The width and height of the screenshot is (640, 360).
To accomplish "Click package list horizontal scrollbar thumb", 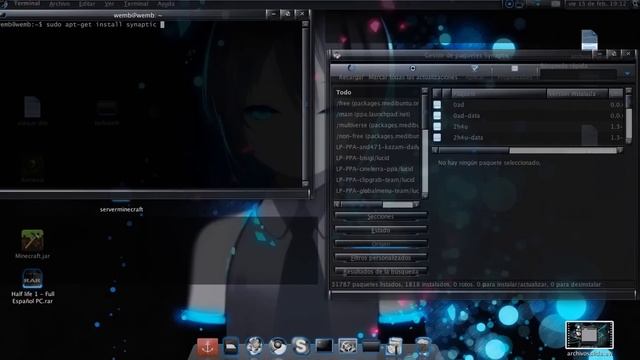I will click(474, 151).
